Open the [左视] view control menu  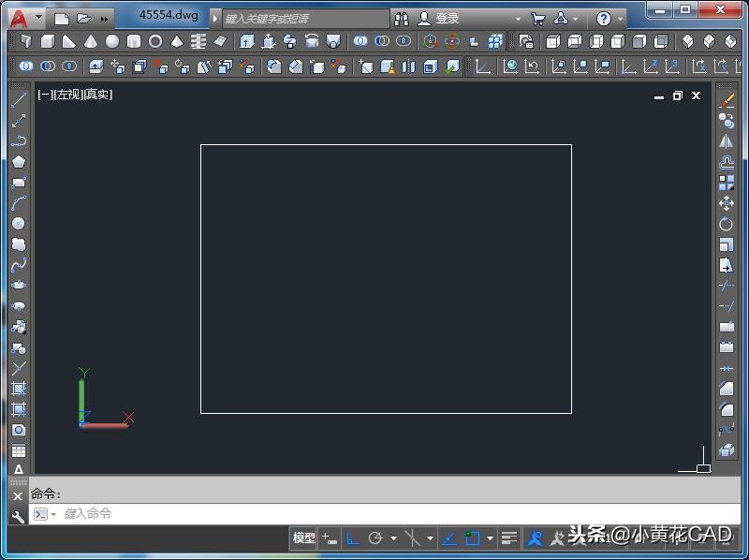point(68,95)
